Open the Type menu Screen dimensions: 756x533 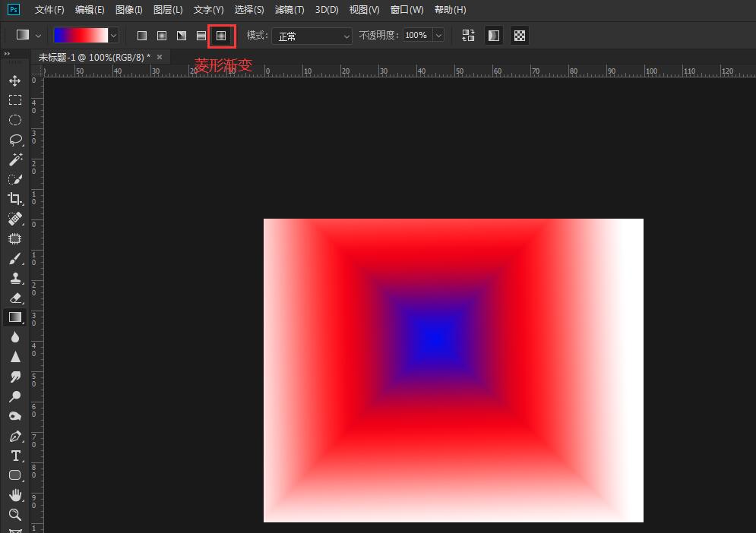[208, 10]
